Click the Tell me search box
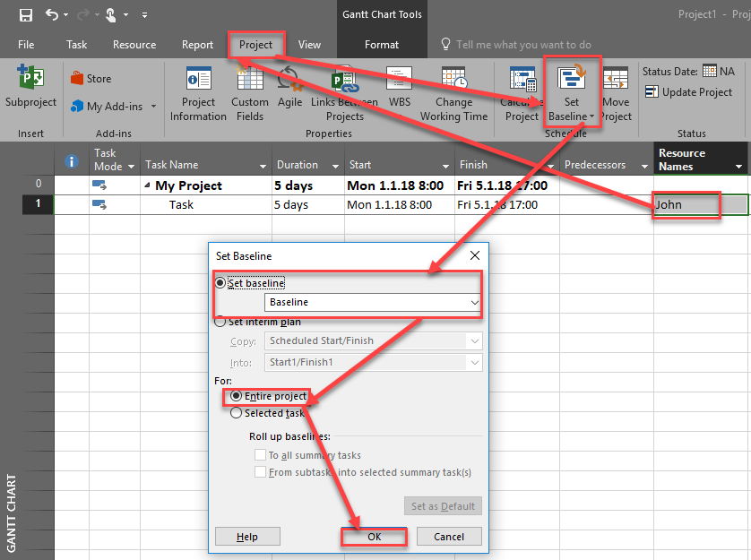 pyautogui.click(x=523, y=45)
